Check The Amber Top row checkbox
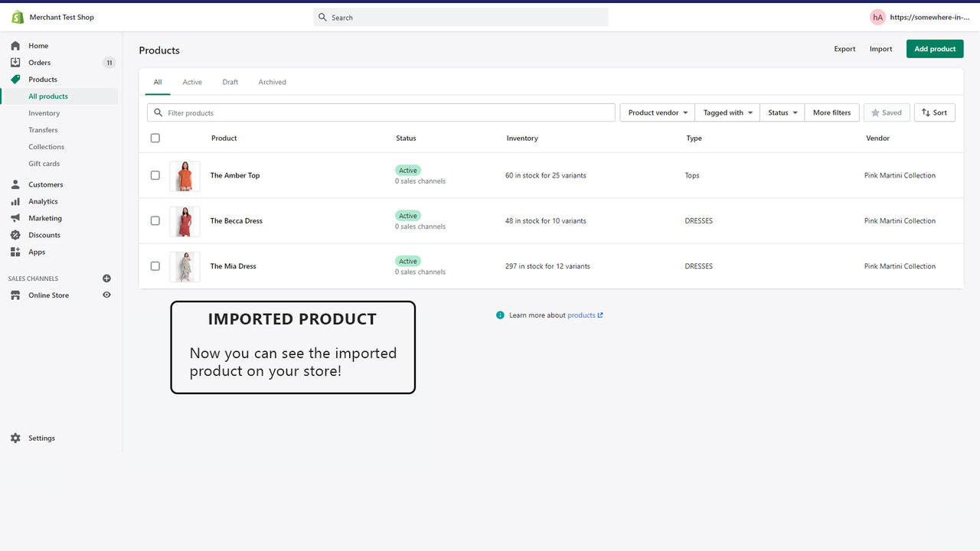The height and width of the screenshot is (551, 980). pos(155,175)
